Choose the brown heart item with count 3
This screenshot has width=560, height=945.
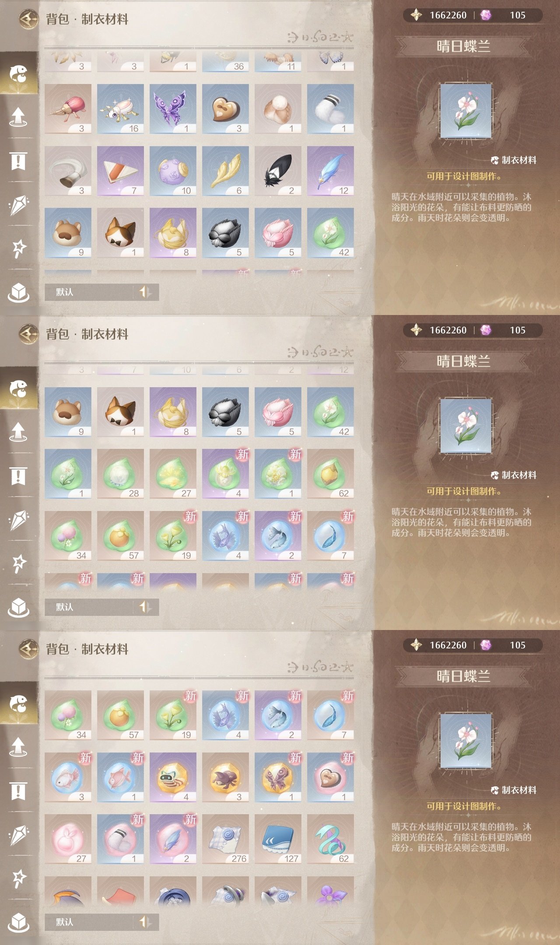(225, 109)
